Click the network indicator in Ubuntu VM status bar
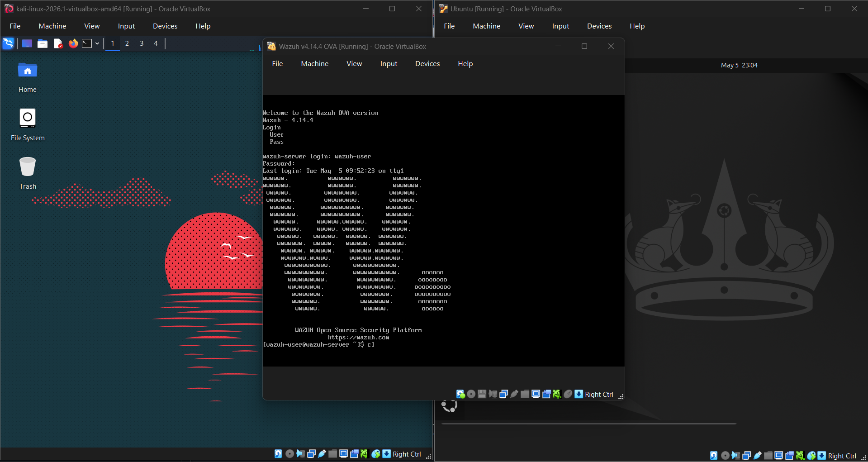Image resolution: width=868 pixels, height=462 pixels. point(747,456)
